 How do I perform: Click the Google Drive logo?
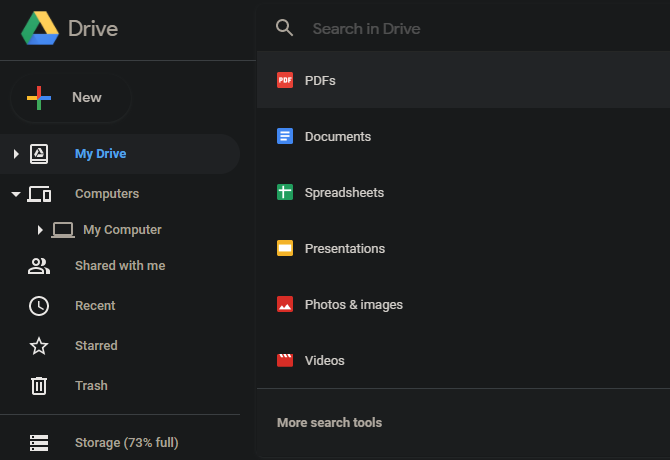[41, 28]
